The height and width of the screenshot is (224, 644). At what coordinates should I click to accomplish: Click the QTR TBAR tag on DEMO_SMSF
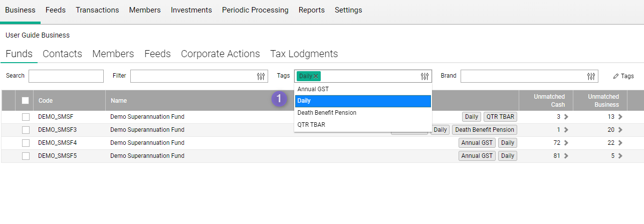click(500, 117)
